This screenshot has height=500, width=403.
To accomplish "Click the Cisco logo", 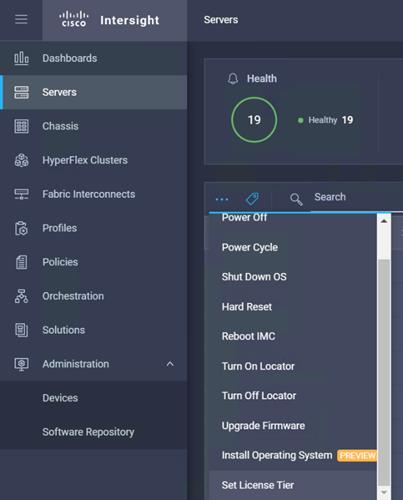I will click(74, 19).
